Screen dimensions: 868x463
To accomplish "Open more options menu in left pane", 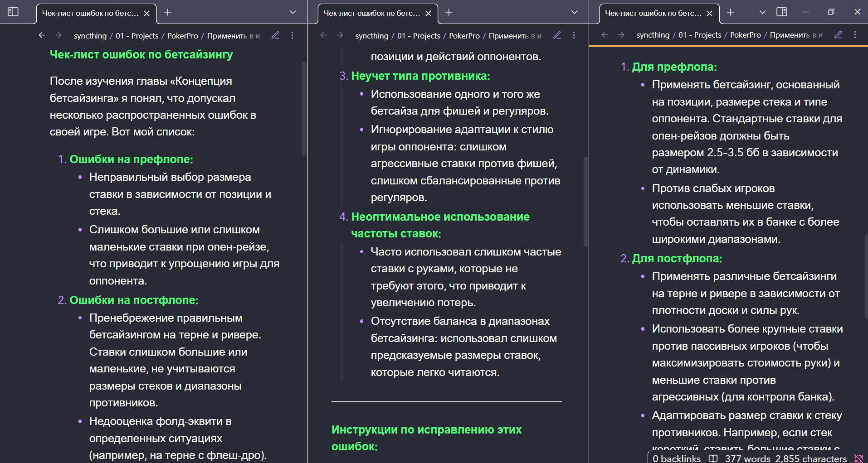I will [x=293, y=35].
